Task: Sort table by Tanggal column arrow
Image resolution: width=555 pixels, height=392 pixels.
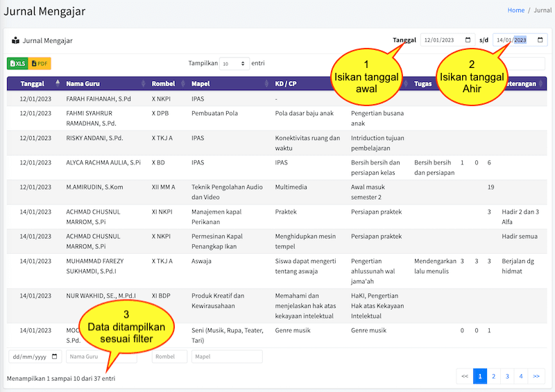Action: pos(58,83)
